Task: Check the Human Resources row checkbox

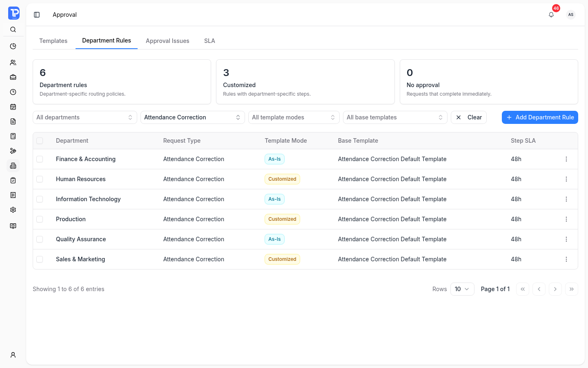Action: click(40, 179)
